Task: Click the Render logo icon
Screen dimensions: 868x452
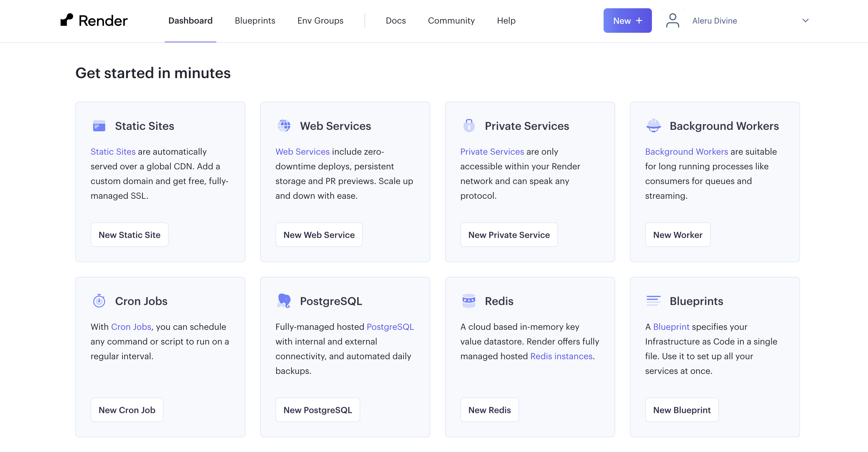Action: click(67, 20)
